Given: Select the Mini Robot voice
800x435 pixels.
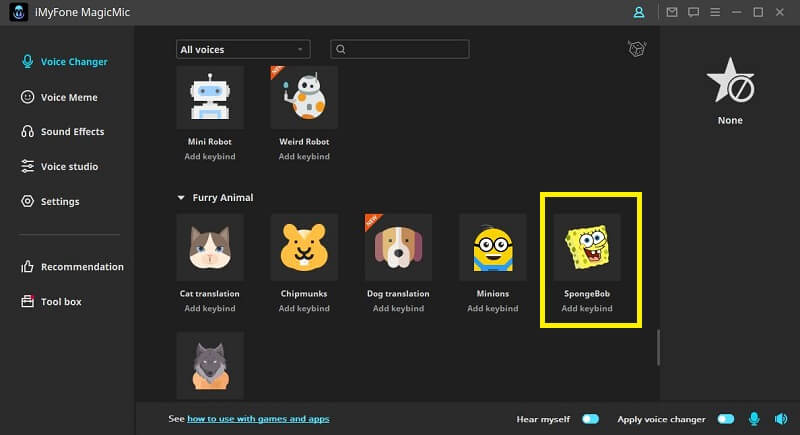Looking at the screenshot, I should tap(210, 97).
